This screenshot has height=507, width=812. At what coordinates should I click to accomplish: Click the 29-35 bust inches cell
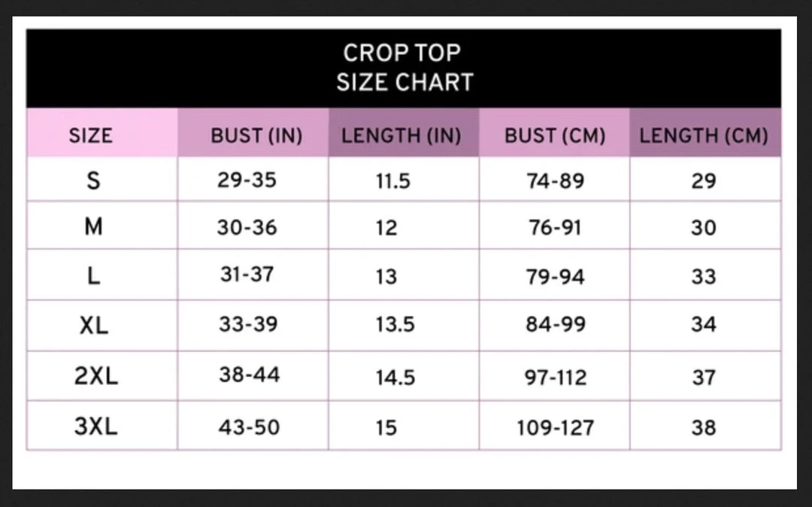tap(247, 181)
